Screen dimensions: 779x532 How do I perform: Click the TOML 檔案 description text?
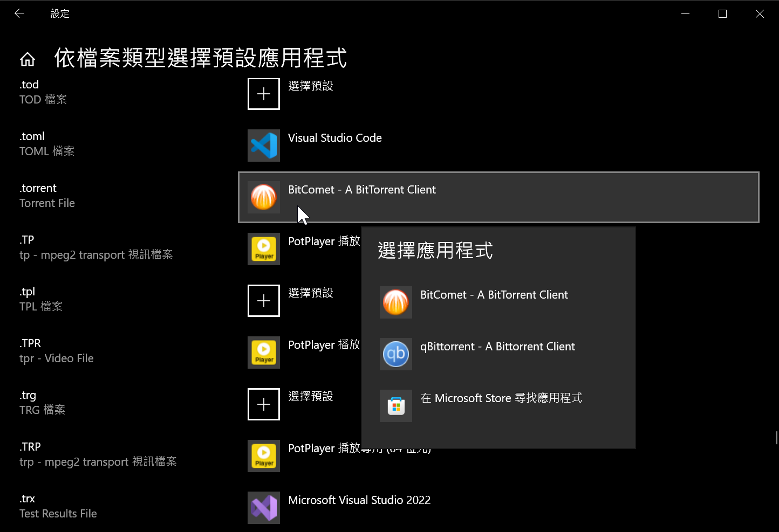coord(47,151)
